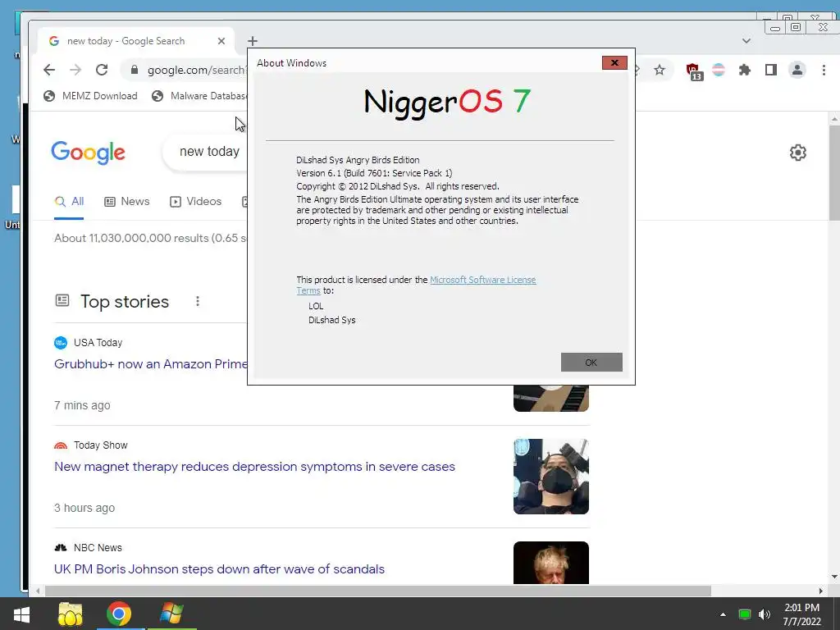Click the Windows flag taskbar icon

pyautogui.click(x=171, y=614)
